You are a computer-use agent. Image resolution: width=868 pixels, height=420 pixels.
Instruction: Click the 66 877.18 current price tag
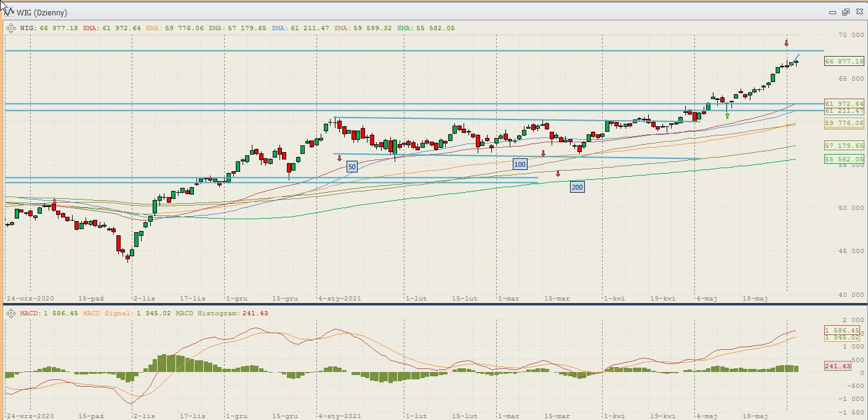click(844, 62)
